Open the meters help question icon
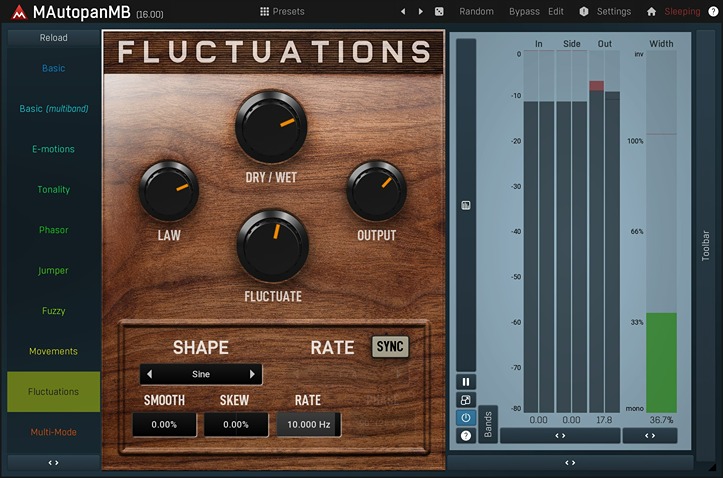The image size is (723, 478). coord(466,436)
